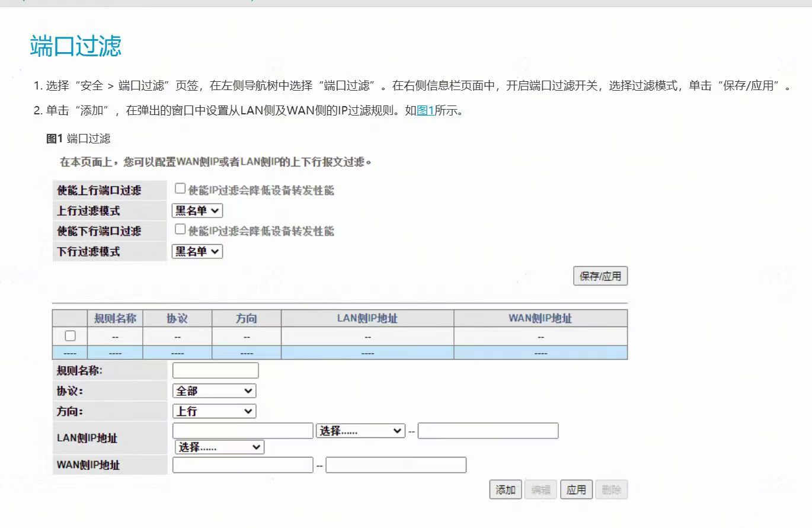The width and height of the screenshot is (812, 528).
Task: Enable the downstream port filter checkbox
Action: pos(180,230)
